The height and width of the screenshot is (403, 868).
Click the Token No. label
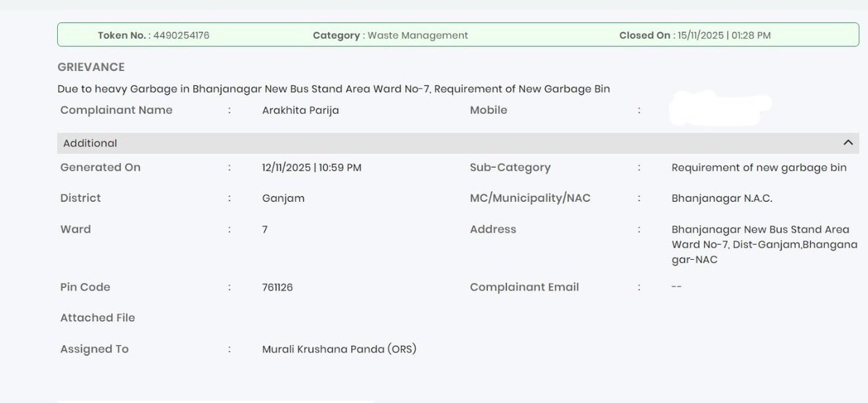tap(122, 35)
